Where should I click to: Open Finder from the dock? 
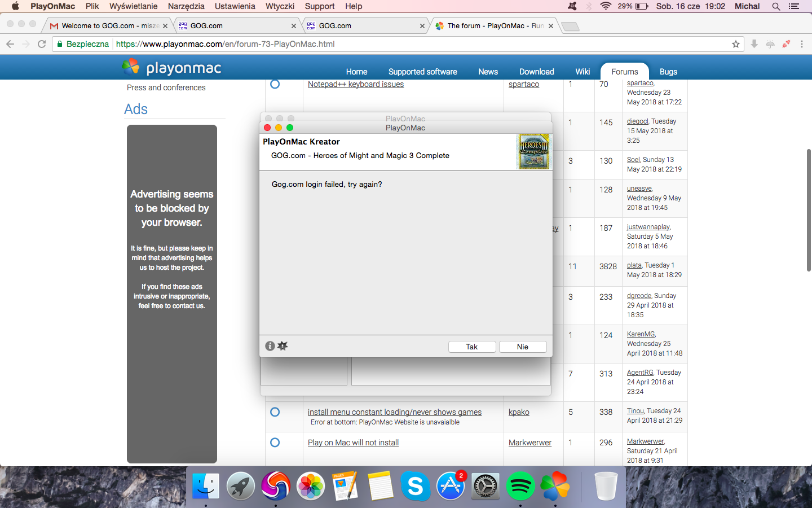(206, 485)
